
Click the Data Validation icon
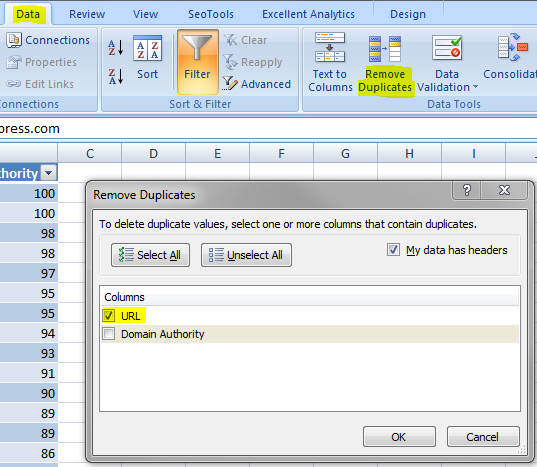447,48
